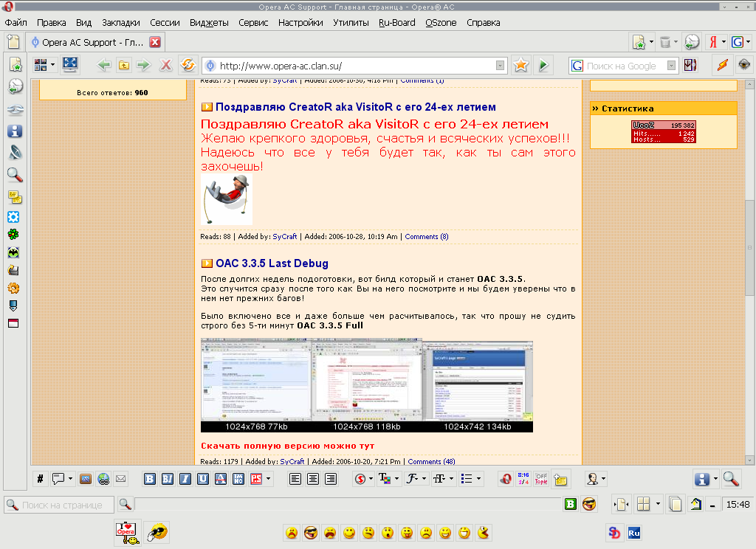Apply underline formatting with U button
The image size is (756, 549).
[x=203, y=479]
